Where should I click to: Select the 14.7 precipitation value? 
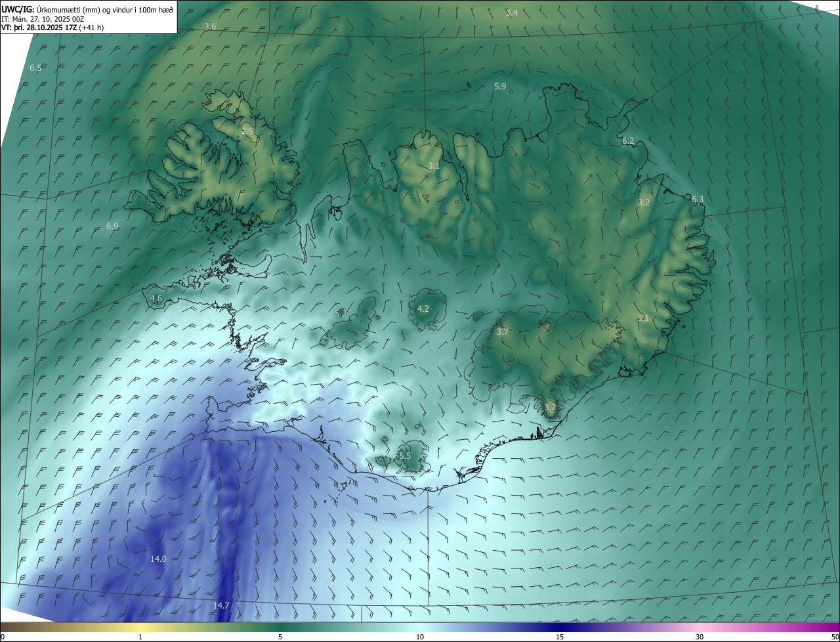[221, 606]
